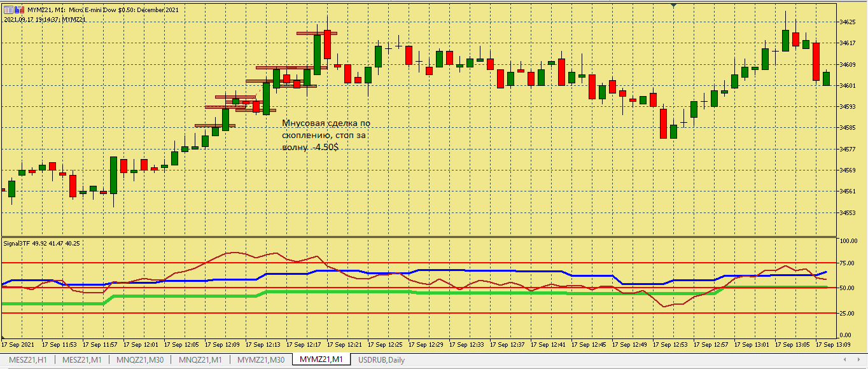Image resolution: width=868 pixels, height=369 pixels.
Task: Click the '17 Sep 11:57' time axis label
Action: (100, 345)
